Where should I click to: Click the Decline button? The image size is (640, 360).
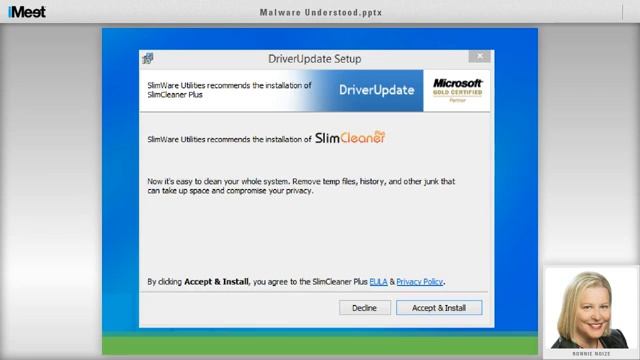coord(364,308)
